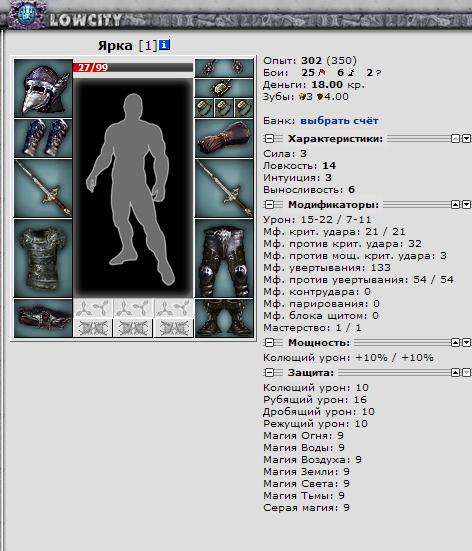Screen dimensions: 472x551
Task: Click the Серая магия: 9 line
Action: (x=306, y=508)
